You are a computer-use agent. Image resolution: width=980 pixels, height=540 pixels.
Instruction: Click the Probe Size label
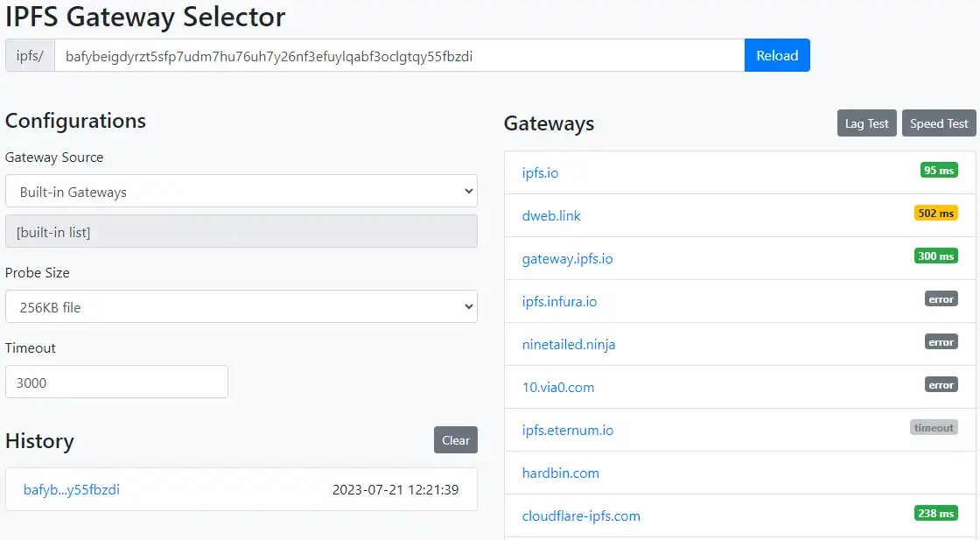coord(38,272)
